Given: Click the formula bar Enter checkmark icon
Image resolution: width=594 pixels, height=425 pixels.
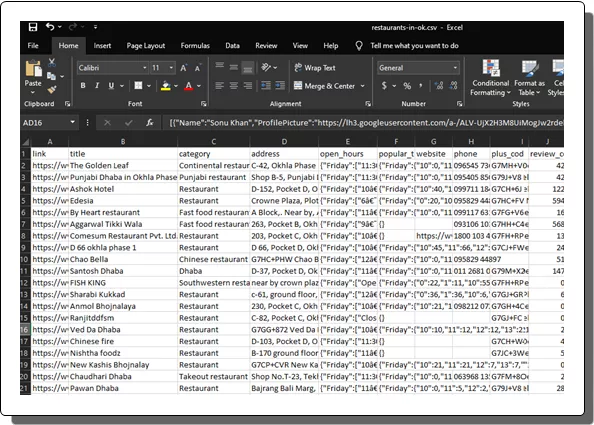Looking at the screenshot, I should coord(129,122).
